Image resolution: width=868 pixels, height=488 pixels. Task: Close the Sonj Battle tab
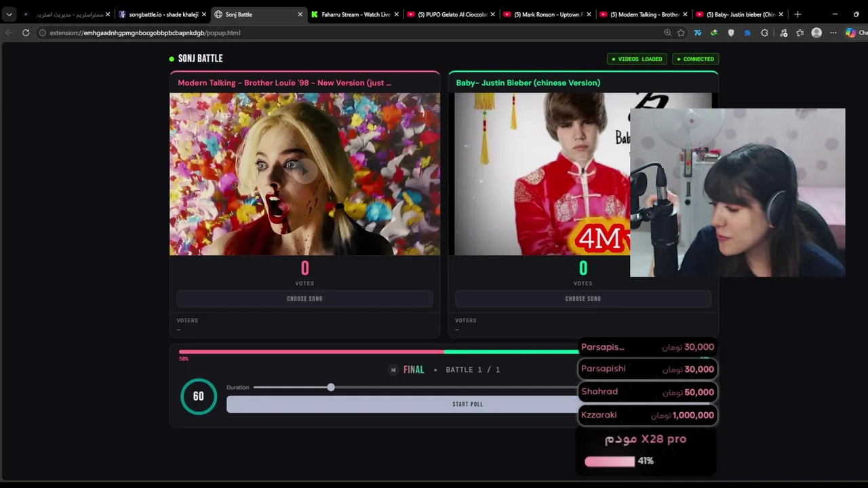coord(300,14)
